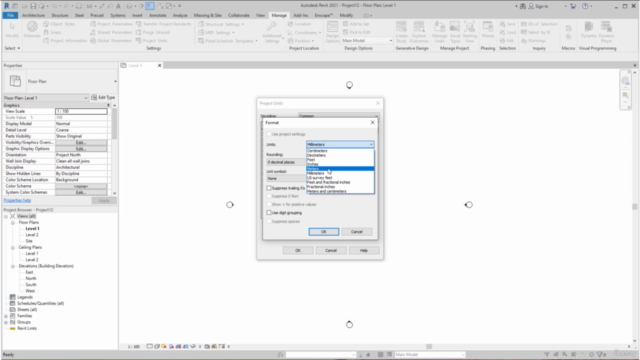Choose Meters from units list
The image size is (640, 360).
pos(340,169)
